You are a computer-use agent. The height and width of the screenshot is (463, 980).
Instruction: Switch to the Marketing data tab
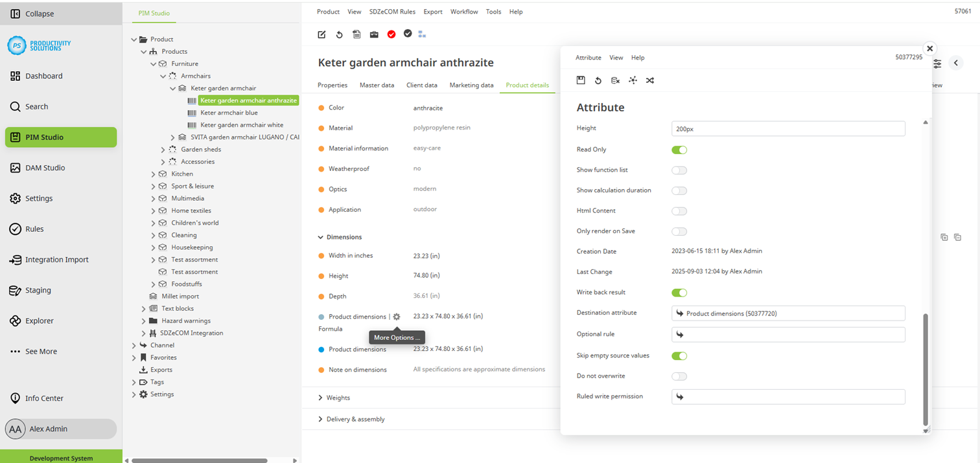[471, 85]
